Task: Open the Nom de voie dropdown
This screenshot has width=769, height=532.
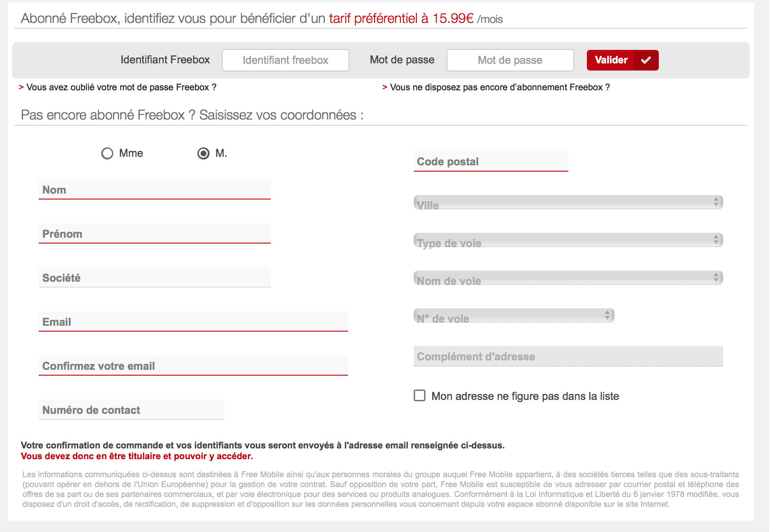Action: [x=568, y=278]
